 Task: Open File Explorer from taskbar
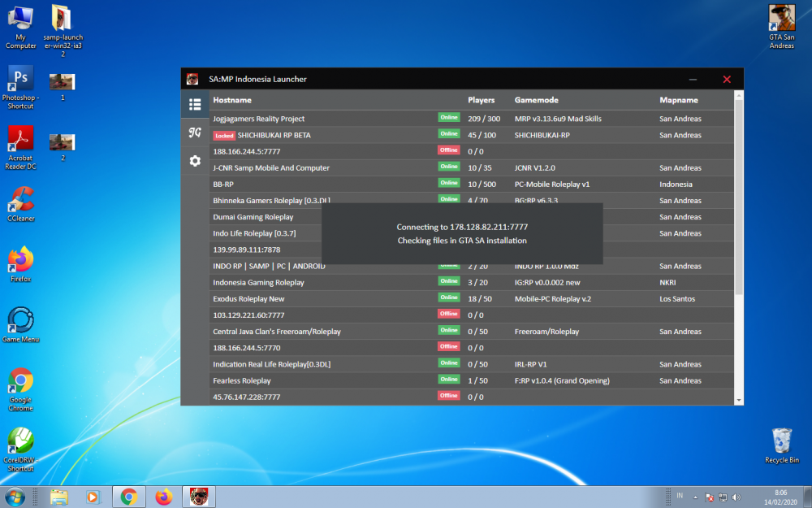(59, 497)
